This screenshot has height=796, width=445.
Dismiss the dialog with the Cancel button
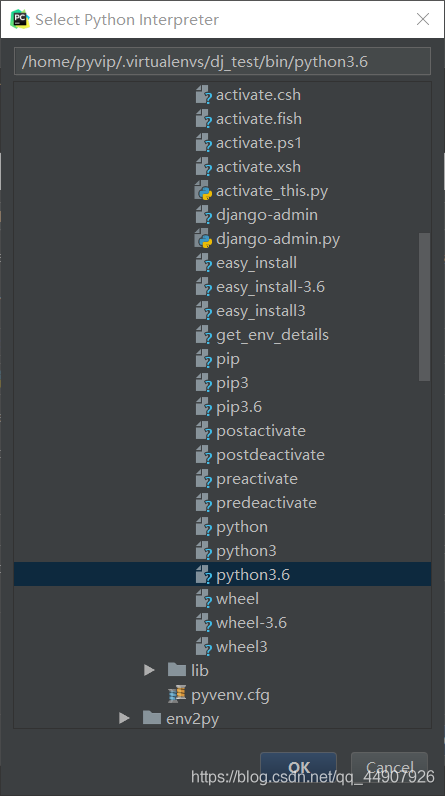[x=390, y=768]
